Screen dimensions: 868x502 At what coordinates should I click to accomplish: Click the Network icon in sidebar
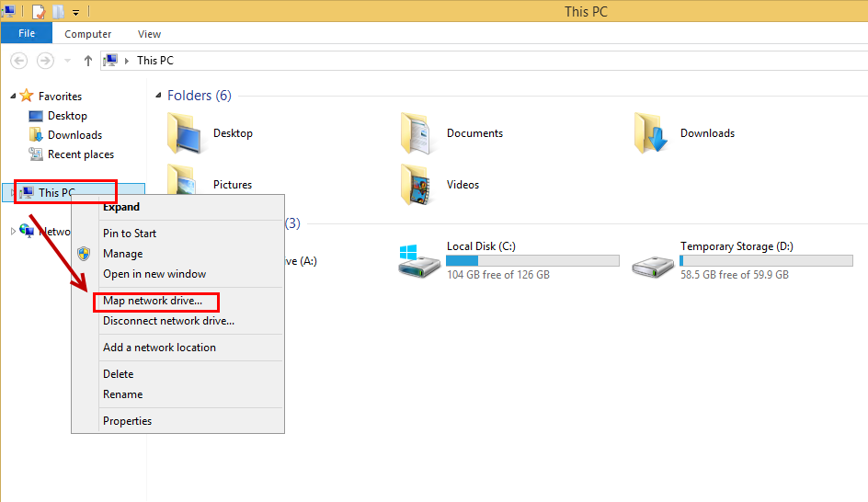(26, 230)
